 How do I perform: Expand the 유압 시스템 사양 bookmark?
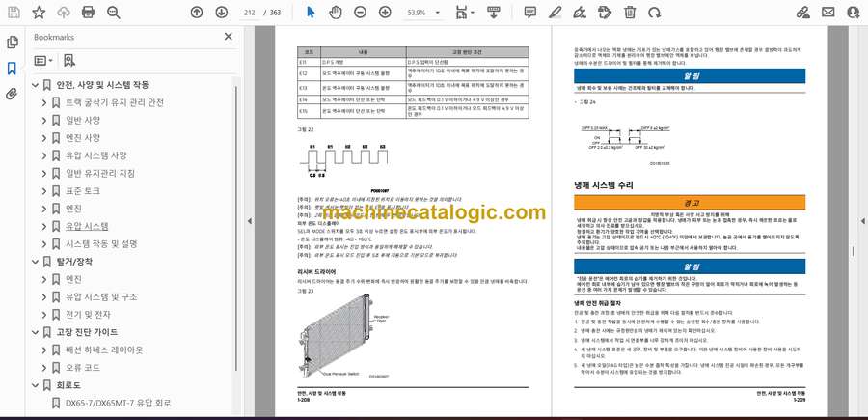pyautogui.click(x=44, y=155)
